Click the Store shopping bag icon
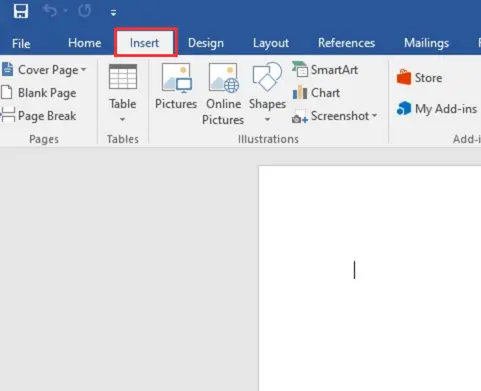The height and width of the screenshot is (391, 481). [x=404, y=77]
